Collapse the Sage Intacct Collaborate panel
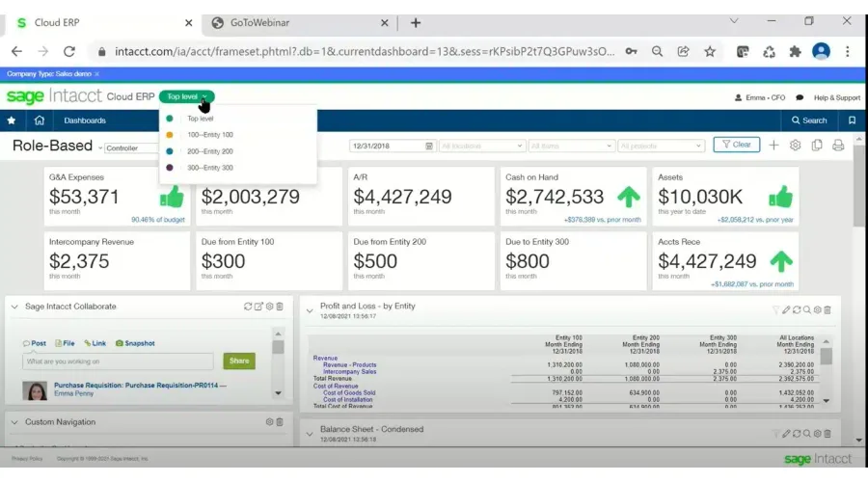868x482 pixels. [x=14, y=307]
